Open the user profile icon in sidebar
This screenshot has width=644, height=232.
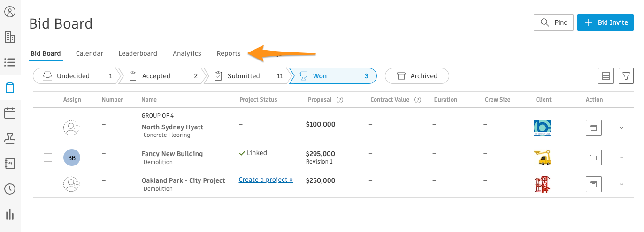(x=10, y=12)
